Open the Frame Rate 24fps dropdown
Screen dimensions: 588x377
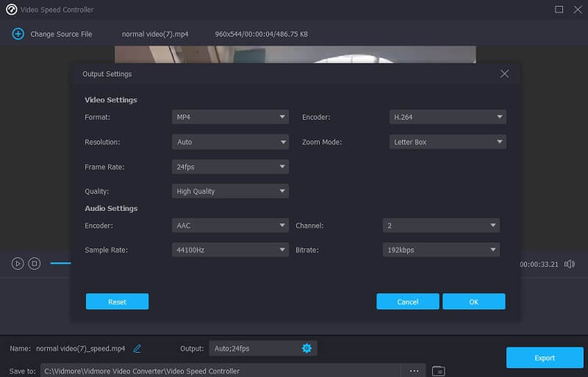click(230, 167)
